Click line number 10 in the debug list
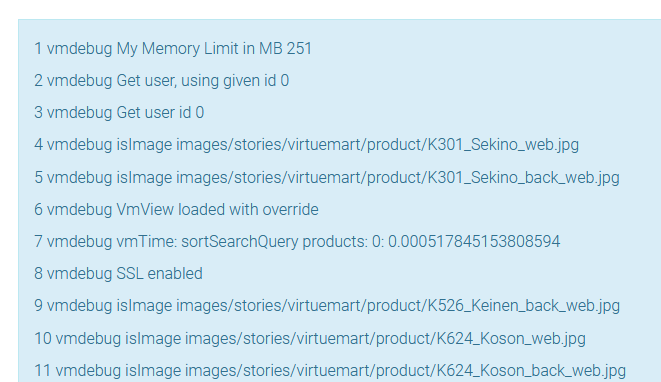The image size is (661, 382). [x=43, y=339]
